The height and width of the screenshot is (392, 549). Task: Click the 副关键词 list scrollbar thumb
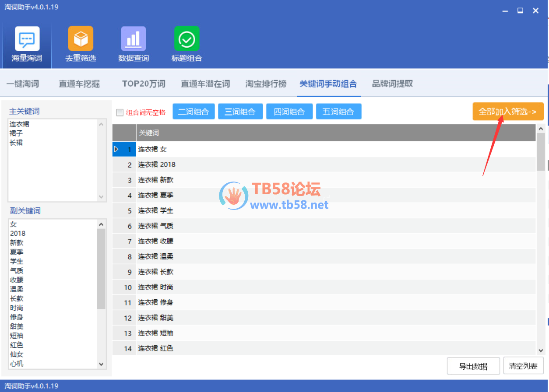tap(101, 269)
